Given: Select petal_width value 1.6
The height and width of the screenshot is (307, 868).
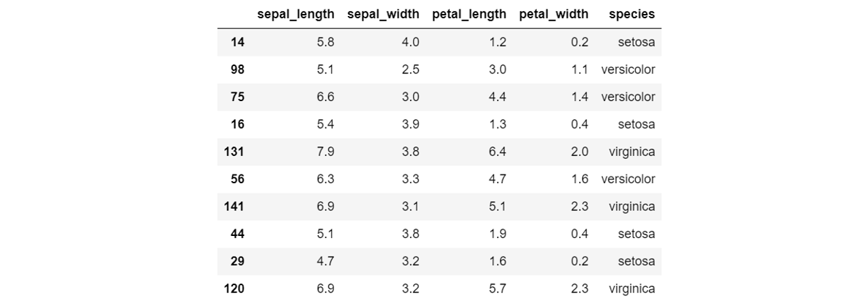Looking at the screenshot, I should 579,179.
